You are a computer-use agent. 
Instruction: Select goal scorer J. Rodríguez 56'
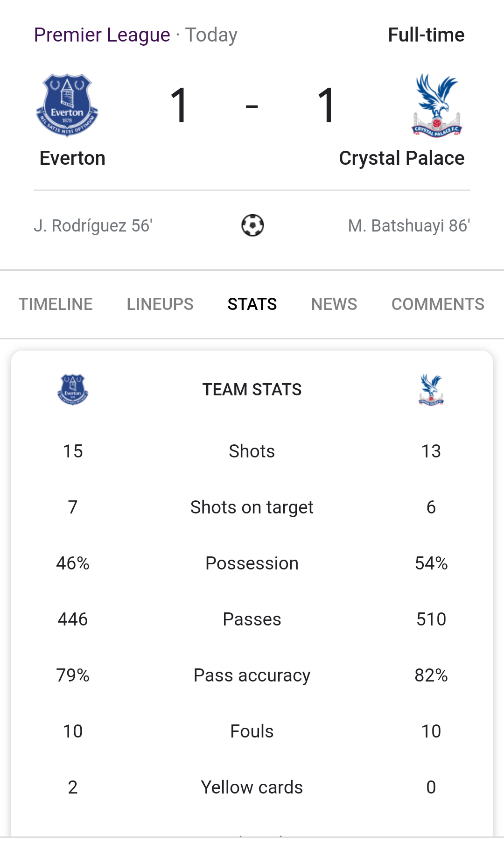pos(93,226)
